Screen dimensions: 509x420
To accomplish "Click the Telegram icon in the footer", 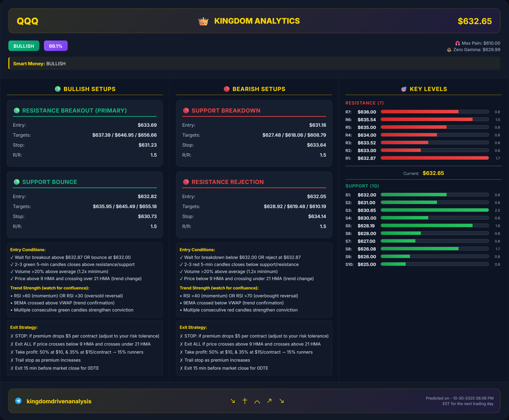I will coord(18,401).
